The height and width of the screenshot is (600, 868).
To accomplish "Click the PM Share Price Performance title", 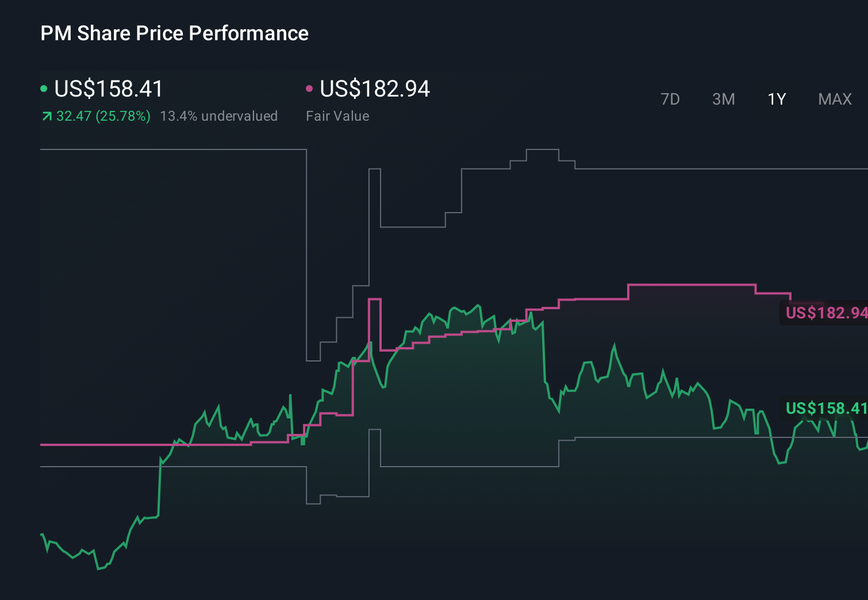I will 174,33.
